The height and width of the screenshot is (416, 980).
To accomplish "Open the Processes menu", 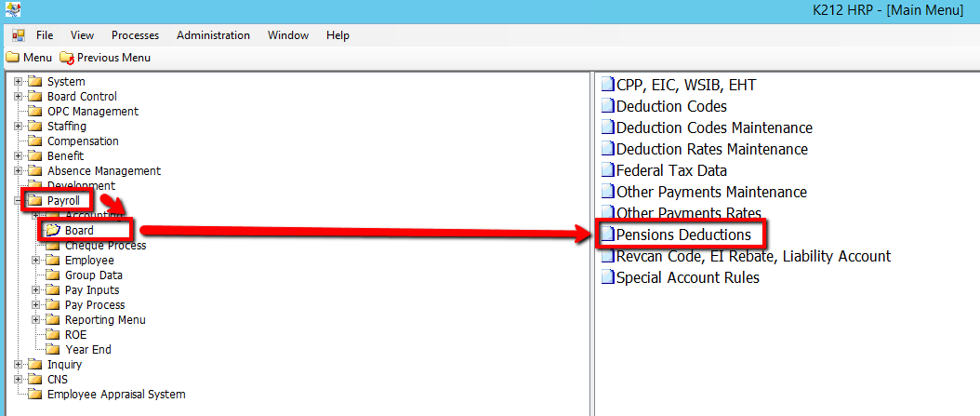I will 135,35.
